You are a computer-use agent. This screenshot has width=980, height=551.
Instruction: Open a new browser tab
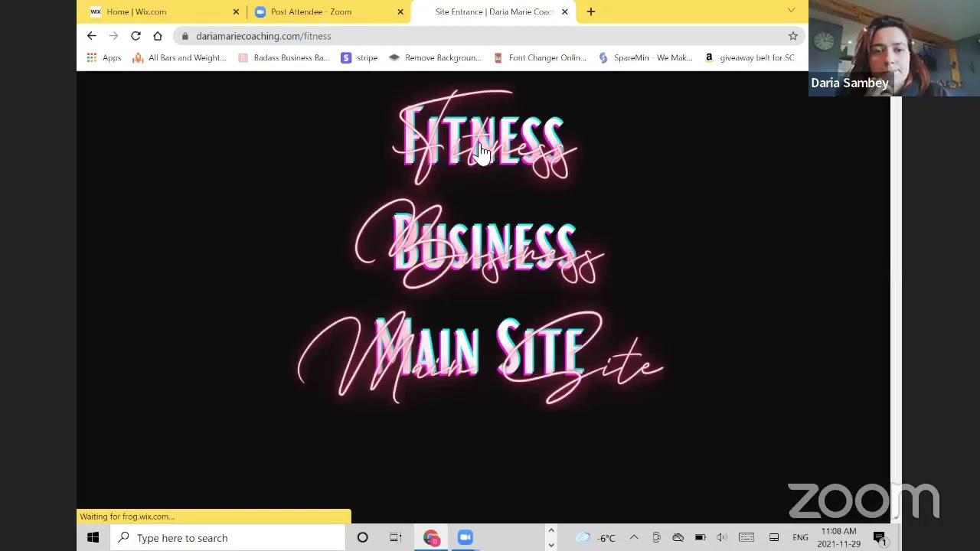pos(590,11)
